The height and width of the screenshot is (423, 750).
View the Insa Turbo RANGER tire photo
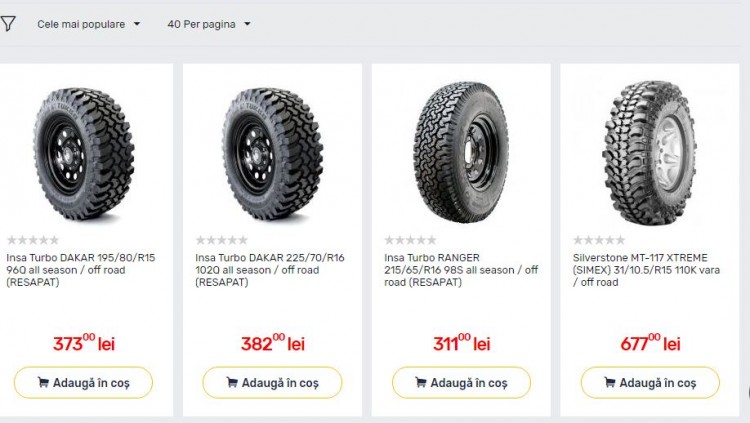point(461,151)
